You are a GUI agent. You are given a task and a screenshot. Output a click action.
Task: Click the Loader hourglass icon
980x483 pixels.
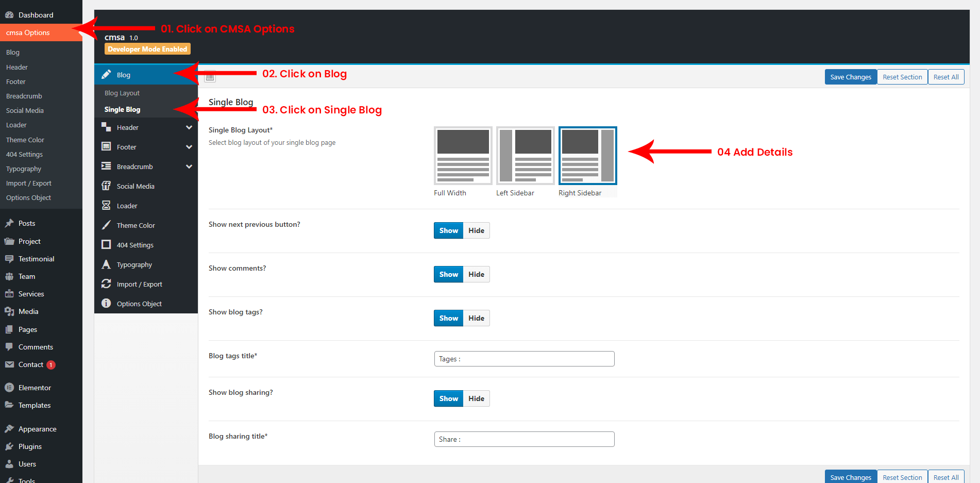(x=106, y=206)
